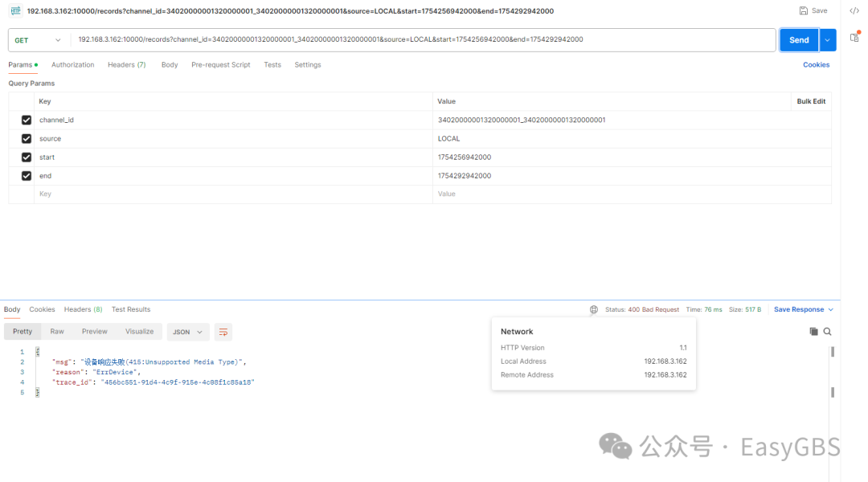Click the LOCAL value cell

pos(632,138)
